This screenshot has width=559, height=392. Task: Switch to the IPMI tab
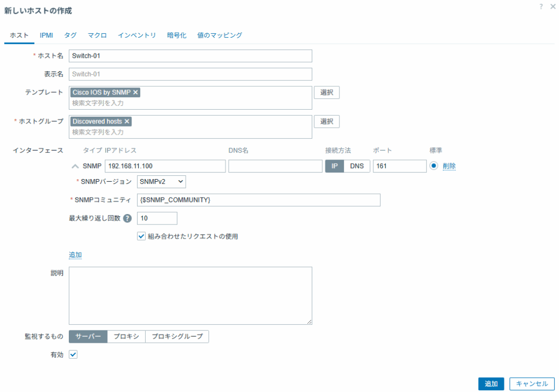[46, 35]
